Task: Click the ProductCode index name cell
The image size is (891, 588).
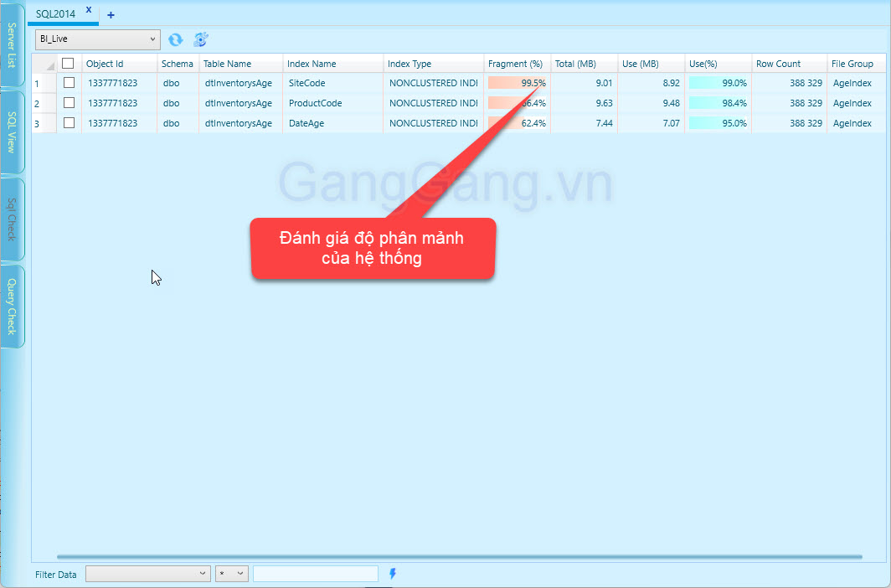Action: (x=333, y=103)
